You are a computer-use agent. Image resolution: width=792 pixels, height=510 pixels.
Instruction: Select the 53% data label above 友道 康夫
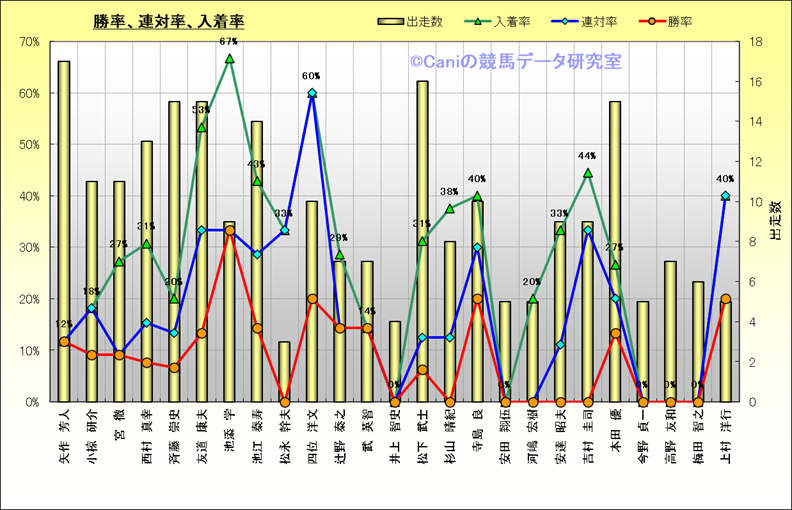coord(201,109)
